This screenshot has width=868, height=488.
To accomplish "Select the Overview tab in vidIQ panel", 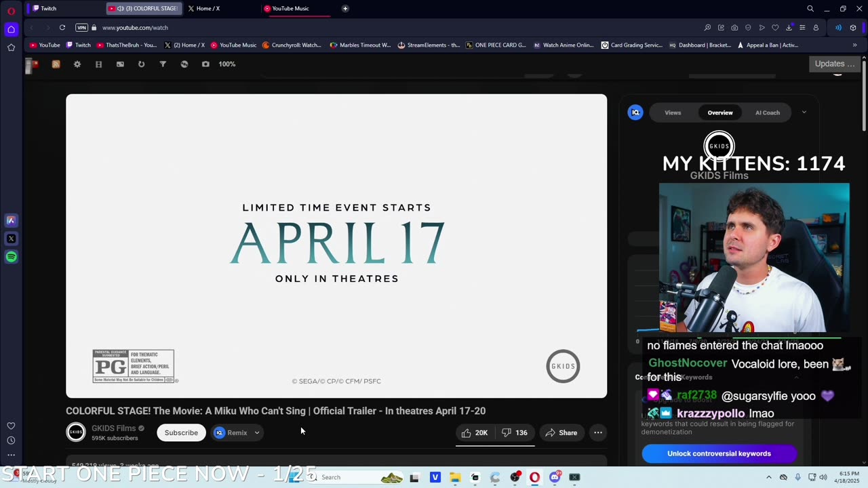I will point(720,113).
